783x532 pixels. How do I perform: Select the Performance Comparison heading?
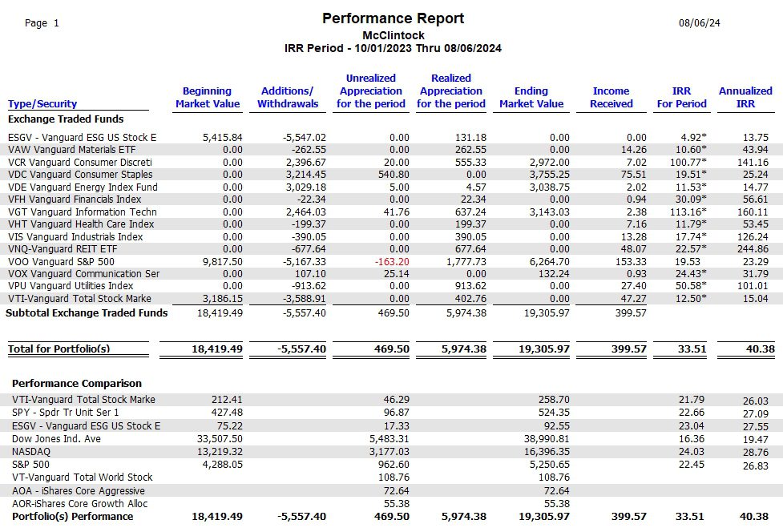point(77,383)
